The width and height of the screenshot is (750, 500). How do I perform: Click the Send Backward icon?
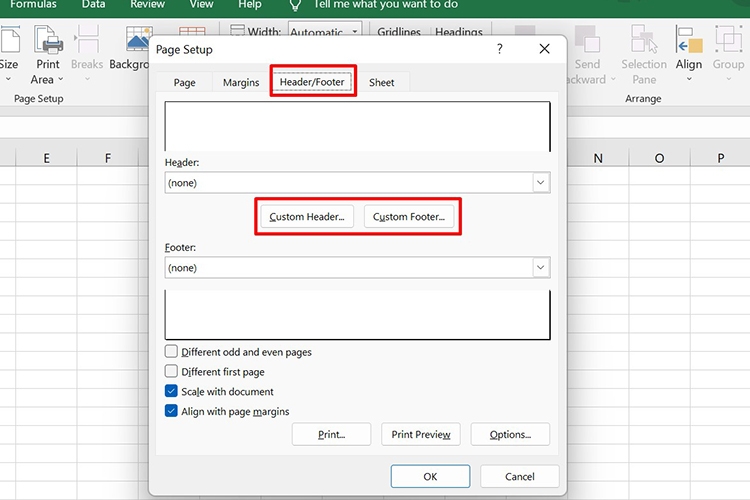click(587, 39)
